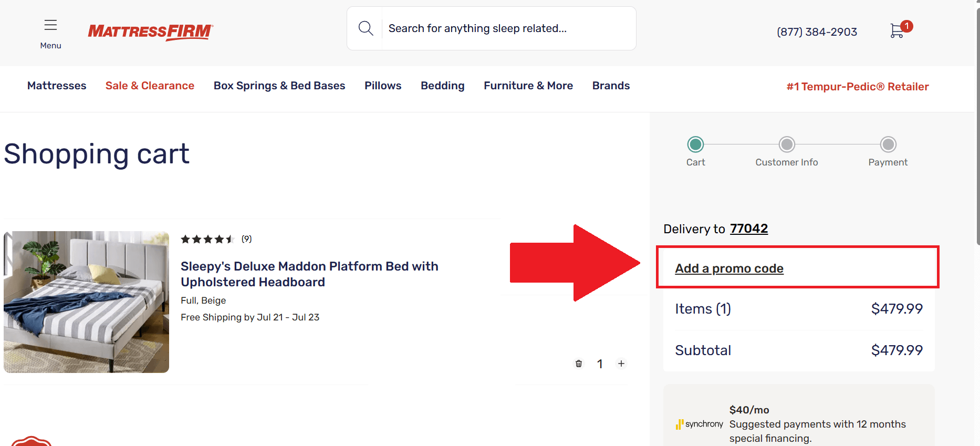Click the search magnifier icon
This screenshot has height=446, width=980.
pos(366,28)
